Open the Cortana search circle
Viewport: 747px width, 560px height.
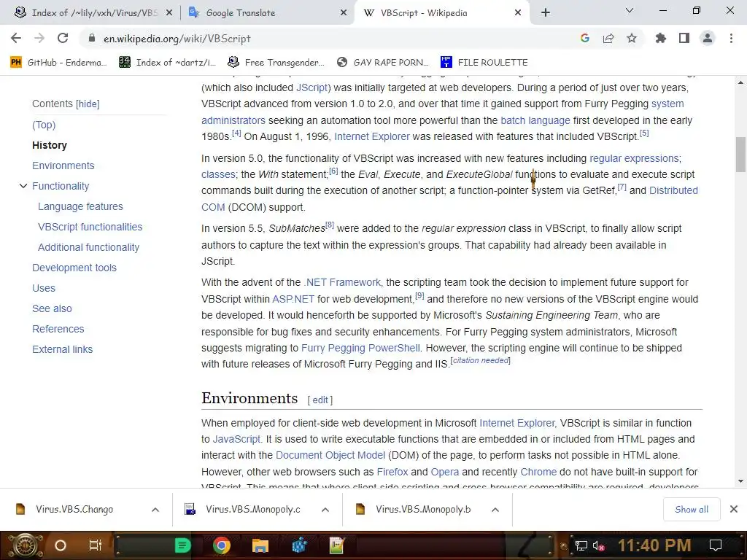tap(61, 545)
